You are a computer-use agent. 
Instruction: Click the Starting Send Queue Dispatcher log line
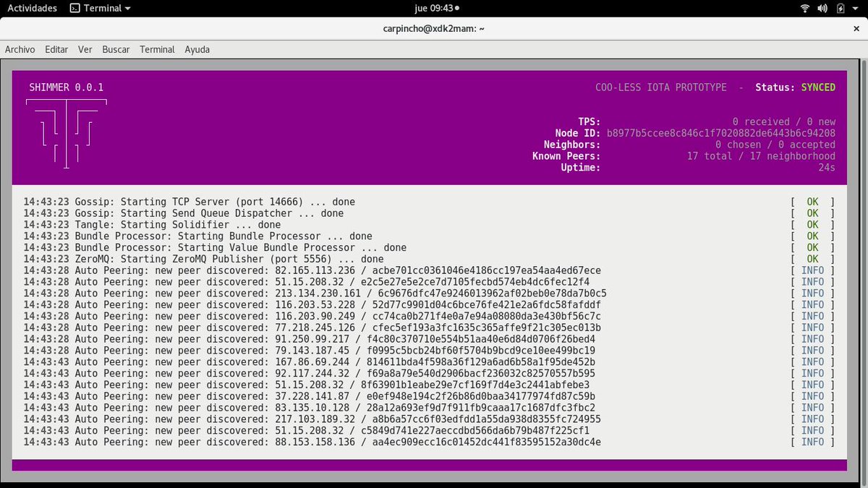[x=184, y=213]
